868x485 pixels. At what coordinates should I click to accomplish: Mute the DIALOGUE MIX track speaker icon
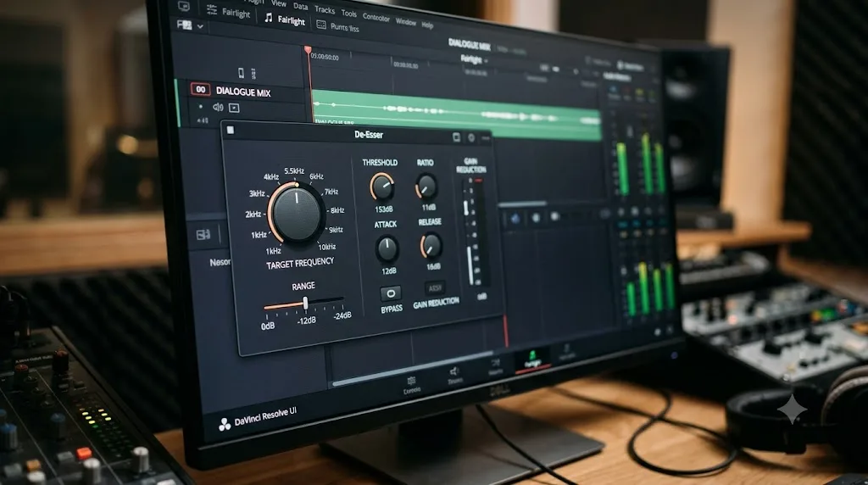click(218, 107)
